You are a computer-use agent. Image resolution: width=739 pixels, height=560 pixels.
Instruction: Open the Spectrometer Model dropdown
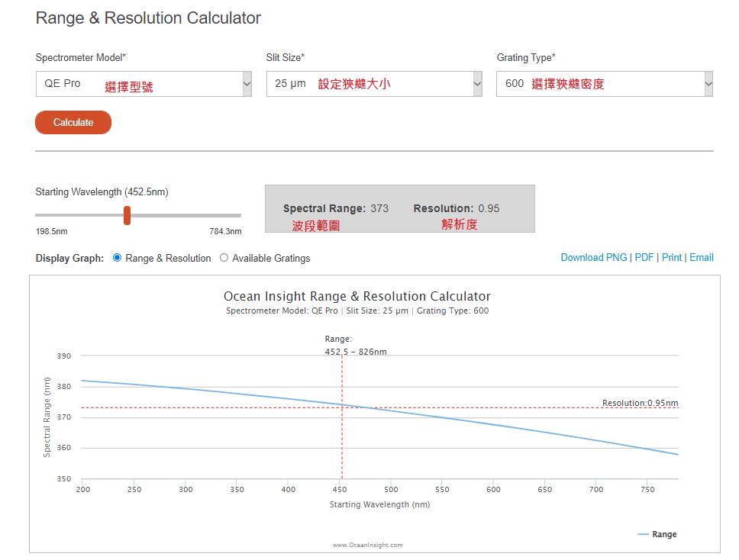click(x=144, y=84)
